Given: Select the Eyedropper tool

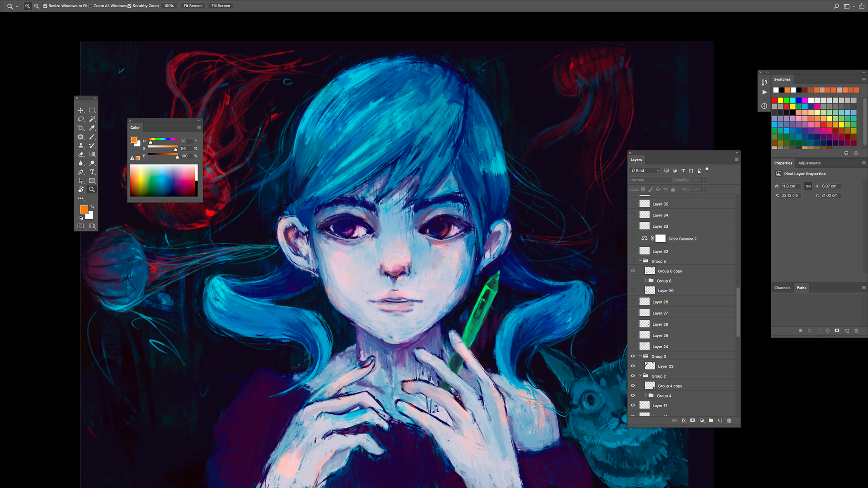Looking at the screenshot, I should 92,128.
